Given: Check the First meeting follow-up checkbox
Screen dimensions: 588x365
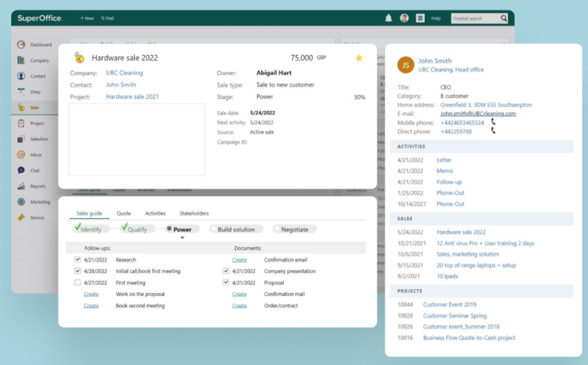Looking at the screenshot, I should click(78, 283).
